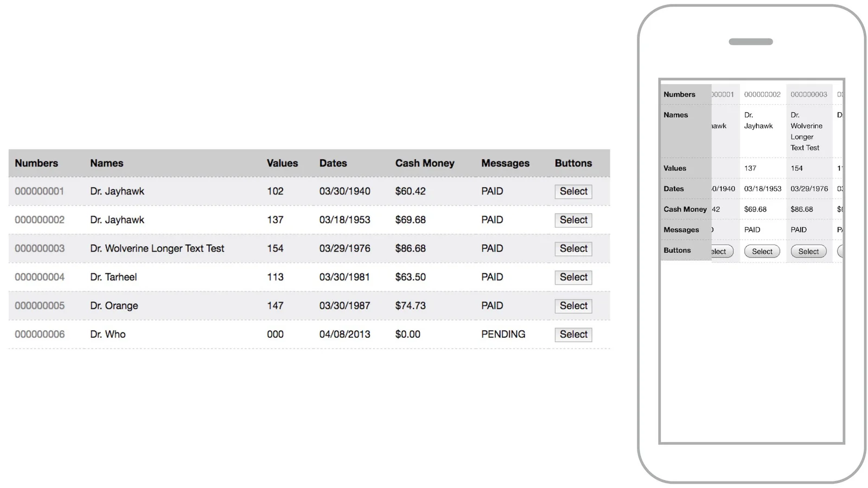Click the Dr. Wolverine Longer Text Test name

[x=157, y=248]
